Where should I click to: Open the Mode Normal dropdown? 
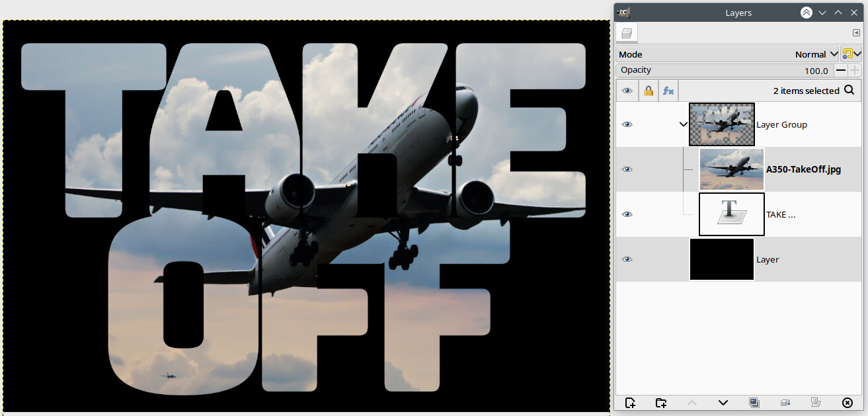[728, 54]
